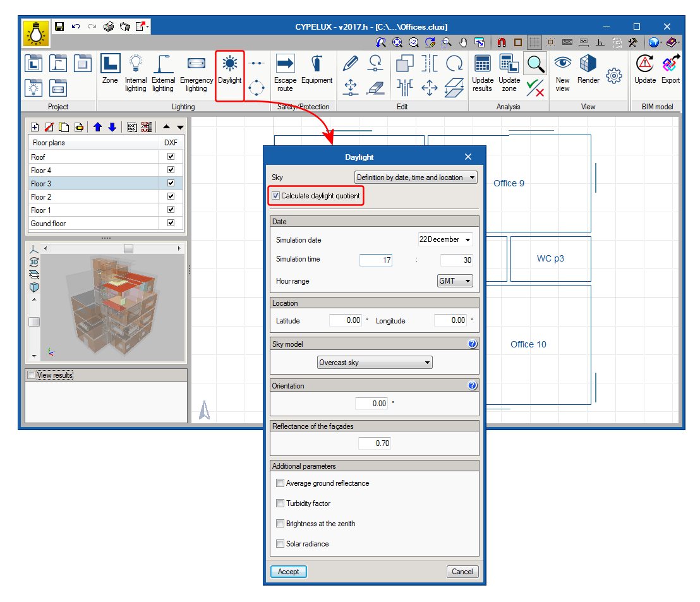700x602 pixels.
Task: Select the Roof floor plan row
Action: pos(92,157)
